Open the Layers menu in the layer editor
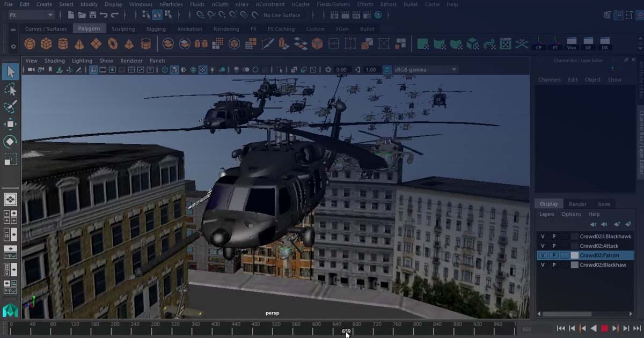The height and width of the screenshot is (338, 644). click(546, 214)
